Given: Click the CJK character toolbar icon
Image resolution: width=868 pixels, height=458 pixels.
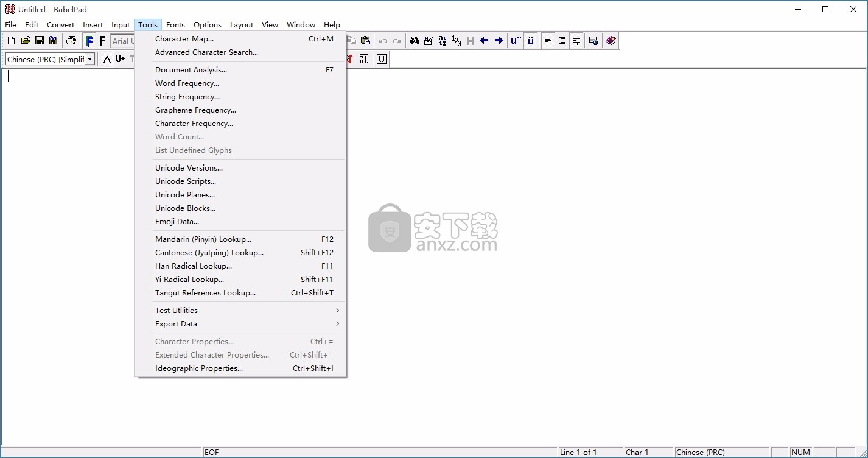Looking at the screenshot, I should click(364, 59).
